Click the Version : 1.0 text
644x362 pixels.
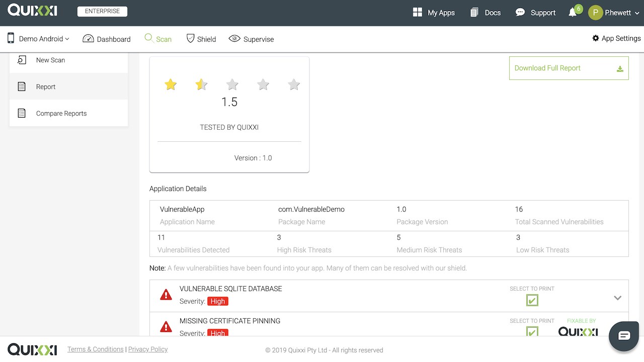[x=253, y=158]
